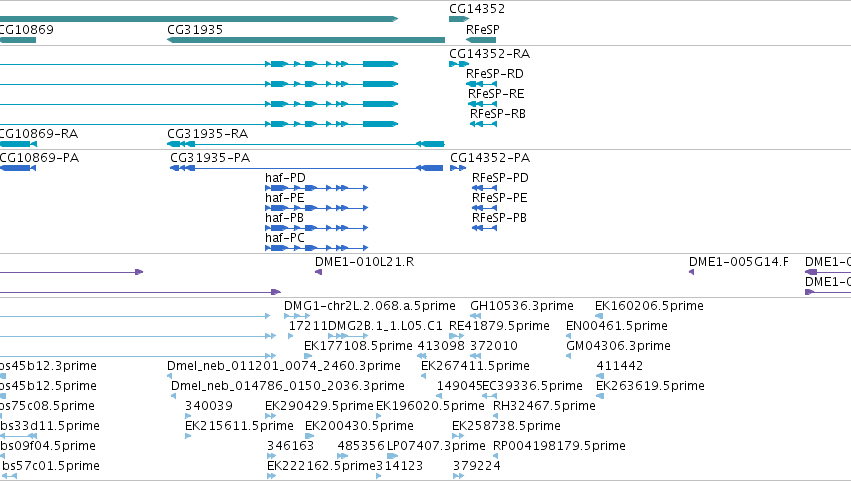851x481 pixels.
Task: Click EST bs45b12.5prime
Action: (x=48, y=386)
